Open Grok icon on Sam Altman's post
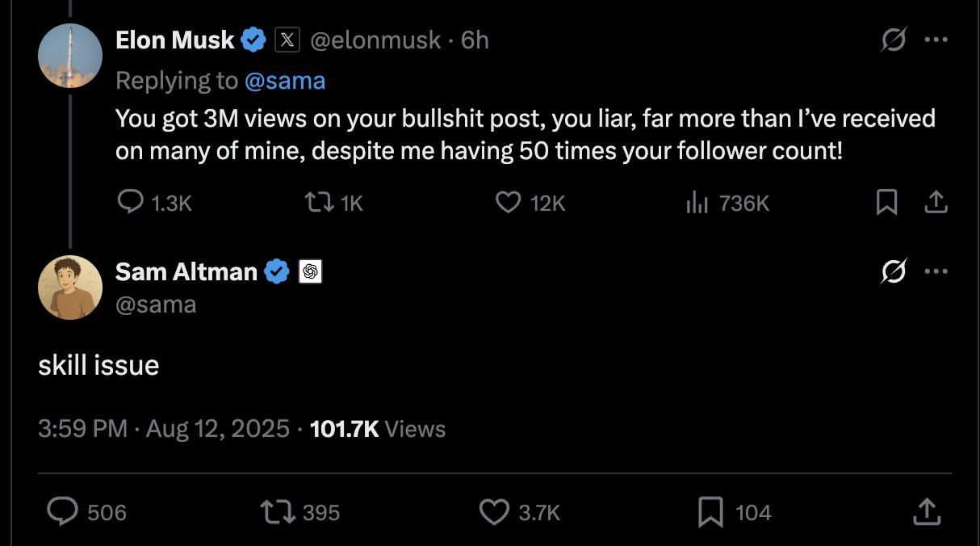The height and width of the screenshot is (546, 980). 893,271
